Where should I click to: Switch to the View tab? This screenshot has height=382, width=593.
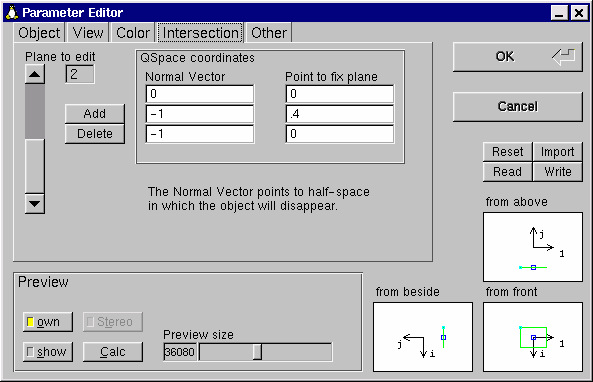point(88,33)
